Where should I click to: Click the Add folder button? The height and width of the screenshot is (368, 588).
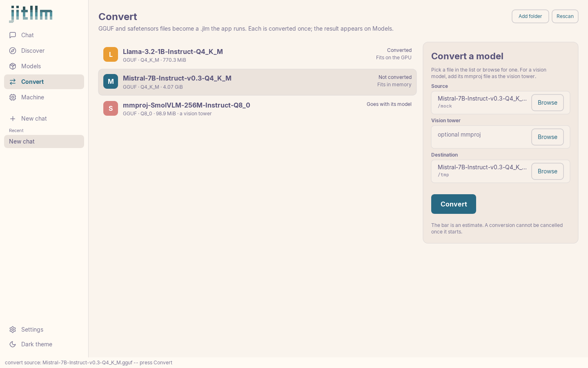pos(530,16)
